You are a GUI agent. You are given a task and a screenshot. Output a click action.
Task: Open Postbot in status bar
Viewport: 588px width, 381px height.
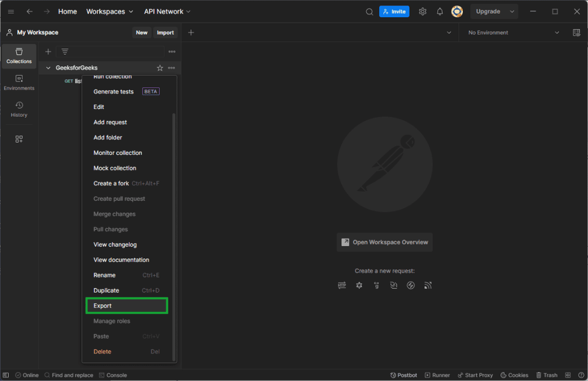click(x=404, y=375)
